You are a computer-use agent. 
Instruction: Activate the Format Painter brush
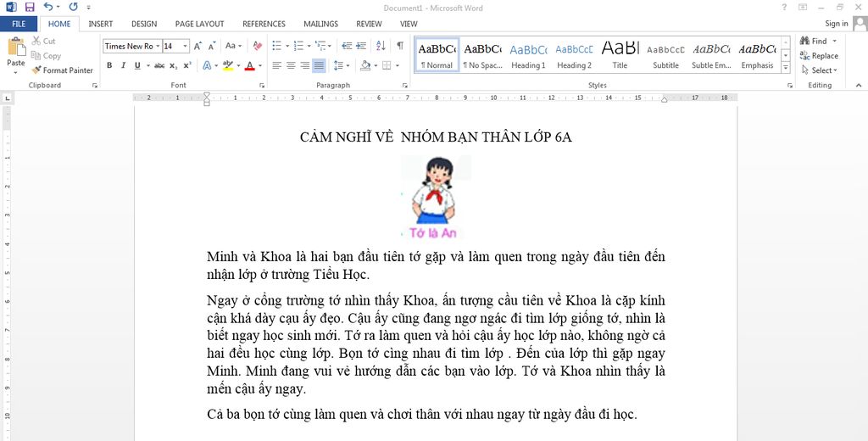[x=62, y=70]
